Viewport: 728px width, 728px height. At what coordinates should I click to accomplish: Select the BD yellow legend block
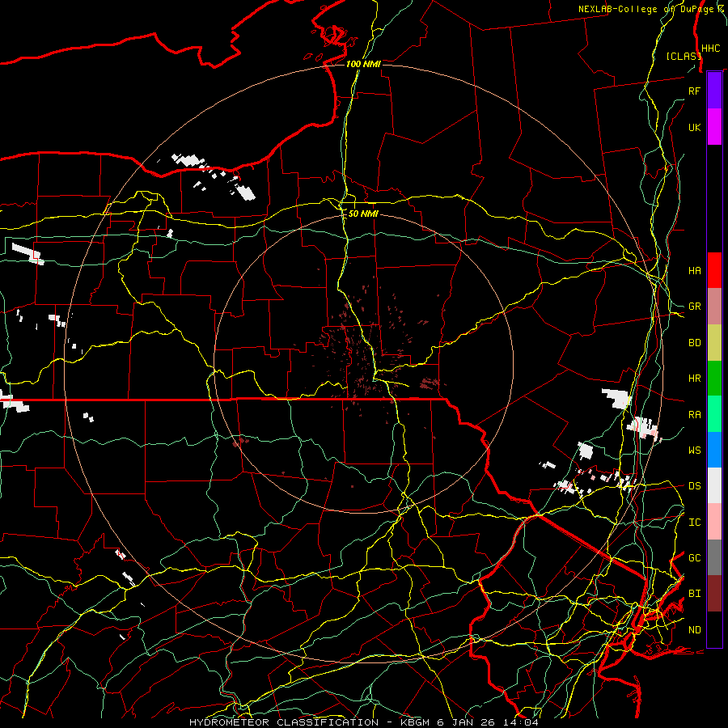click(x=714, y=342)
